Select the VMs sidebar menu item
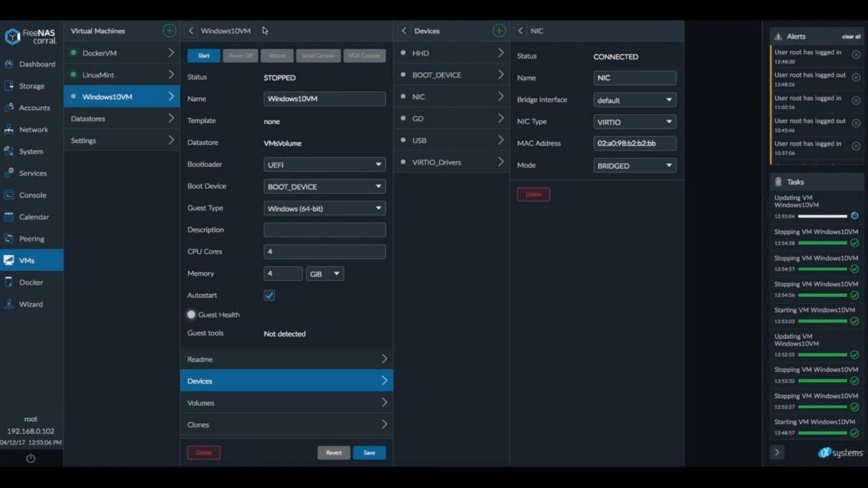The width and height of the screenshot is (868, 488). pyautogui.click(x=32, y=260)
